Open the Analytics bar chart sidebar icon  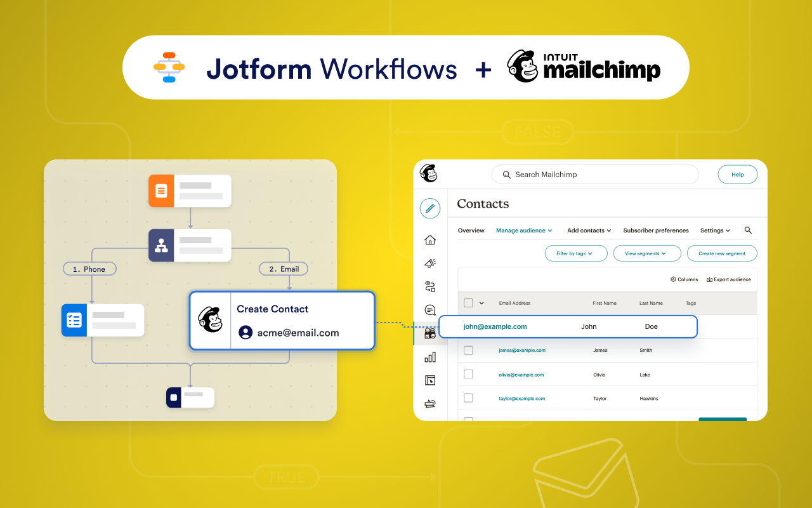click(x=430, y=357)
